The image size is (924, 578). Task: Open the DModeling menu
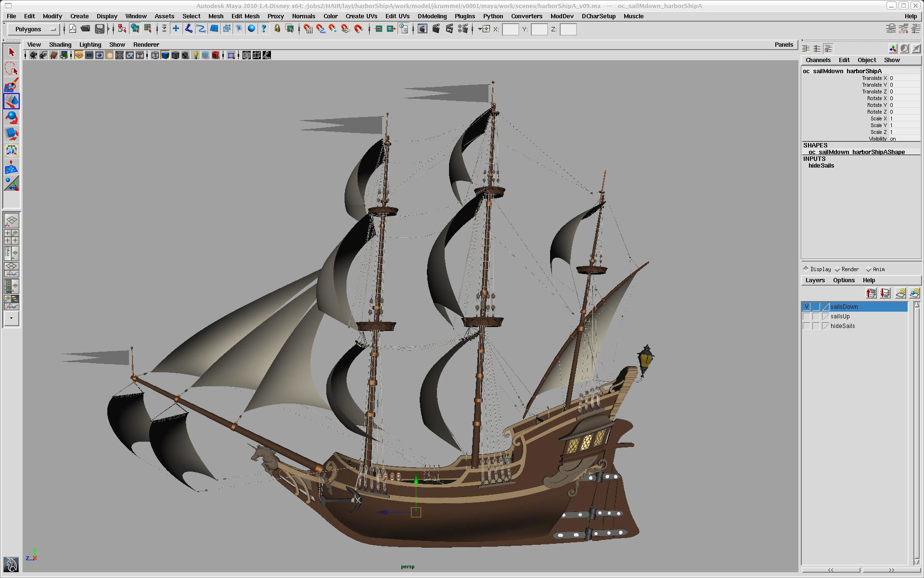pos(432,16)
